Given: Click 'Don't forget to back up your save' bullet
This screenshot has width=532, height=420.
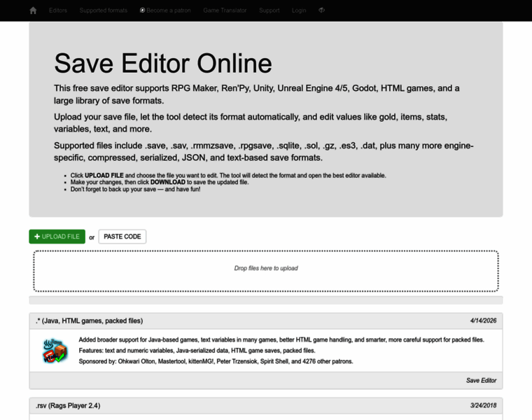Looking at the screenshot, I should (x=135, y=189).
